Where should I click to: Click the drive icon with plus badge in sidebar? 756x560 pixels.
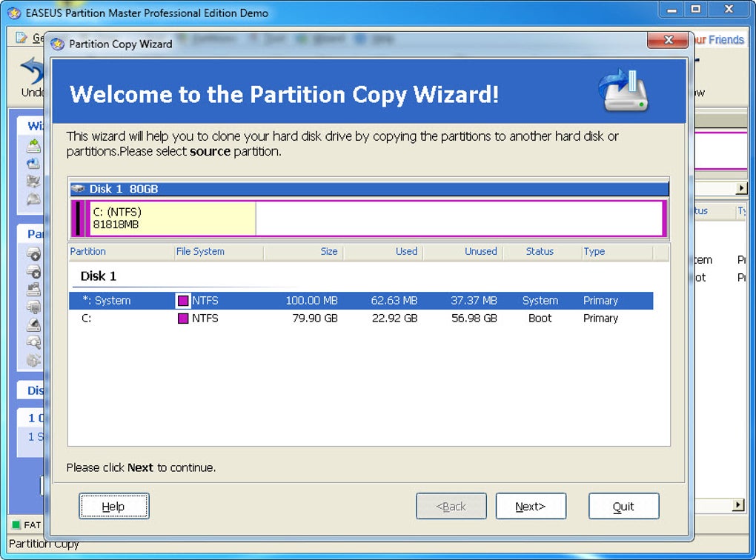point(34,253)
